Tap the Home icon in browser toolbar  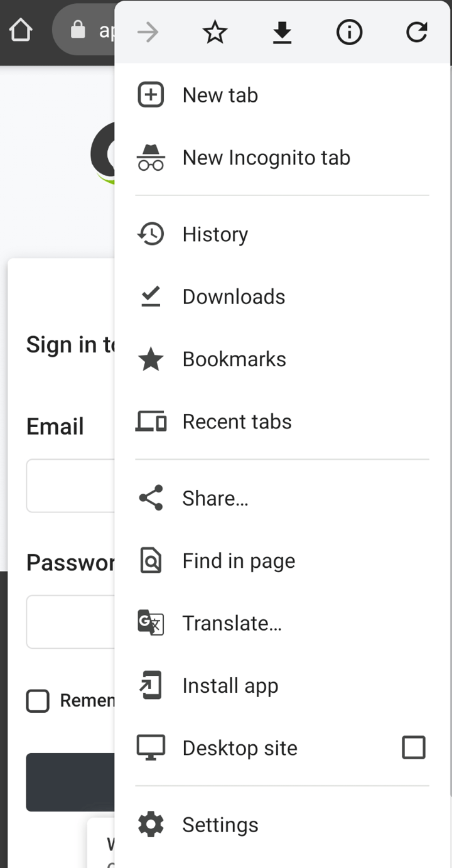click(21, 28)
